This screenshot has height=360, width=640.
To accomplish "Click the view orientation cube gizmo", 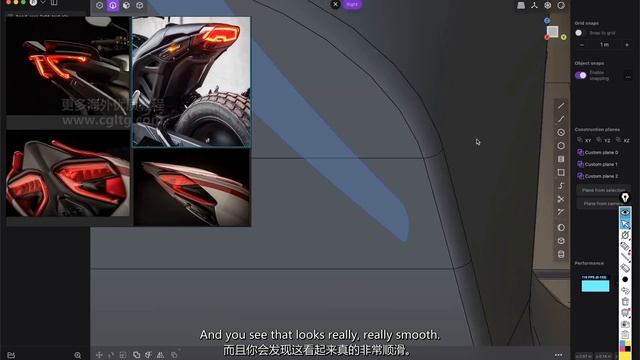I will coord(553,31).
